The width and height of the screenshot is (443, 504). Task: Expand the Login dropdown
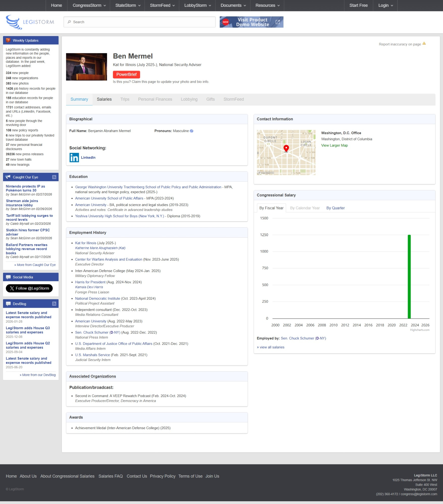click(x=385, y=5)
